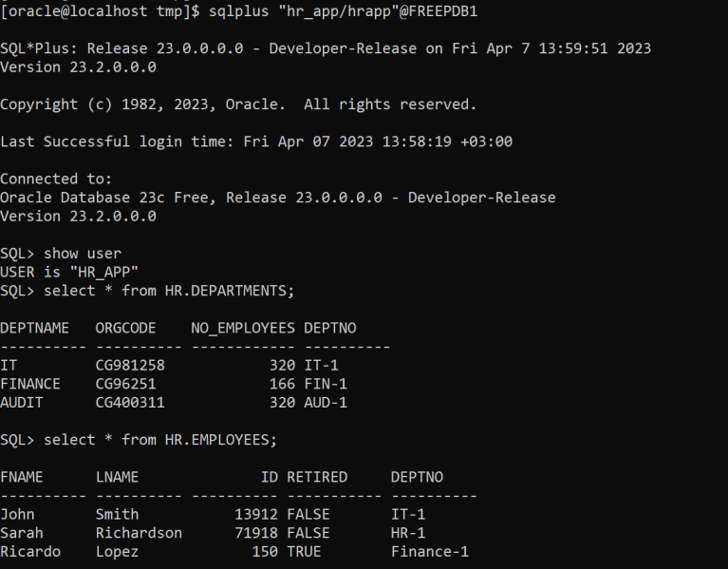The width and height of the screenshot is (728, 569).
Task: Click orgcode value CG400311
Action: pos(130,402)
